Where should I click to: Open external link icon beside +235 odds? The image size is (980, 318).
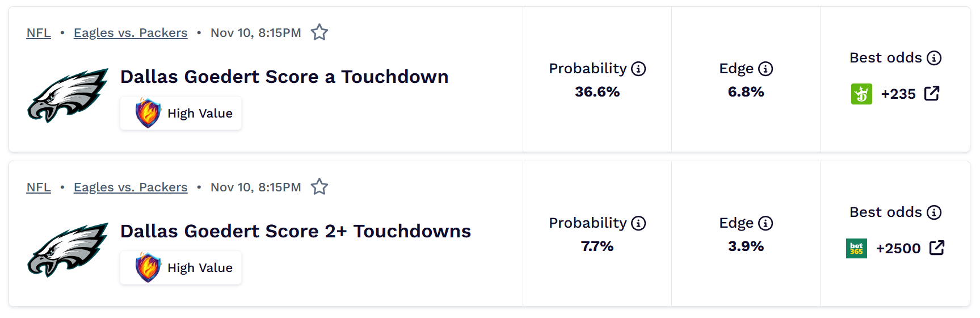point(932,94)
